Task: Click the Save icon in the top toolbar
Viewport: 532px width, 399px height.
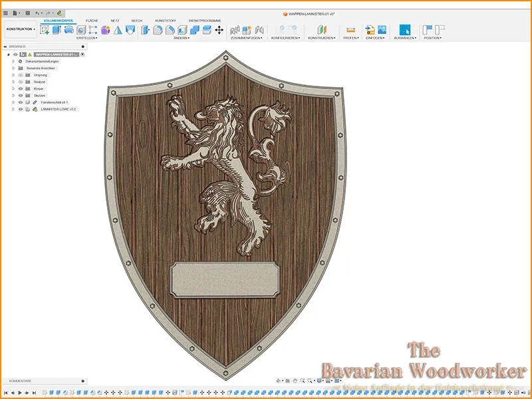Action: tap(27, 13)
